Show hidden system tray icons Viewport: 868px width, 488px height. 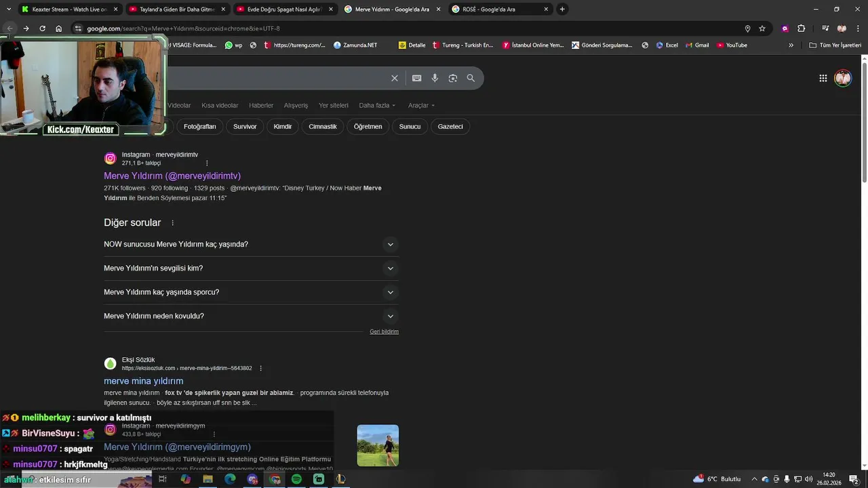pyautogui.click(x=754, y=479)
